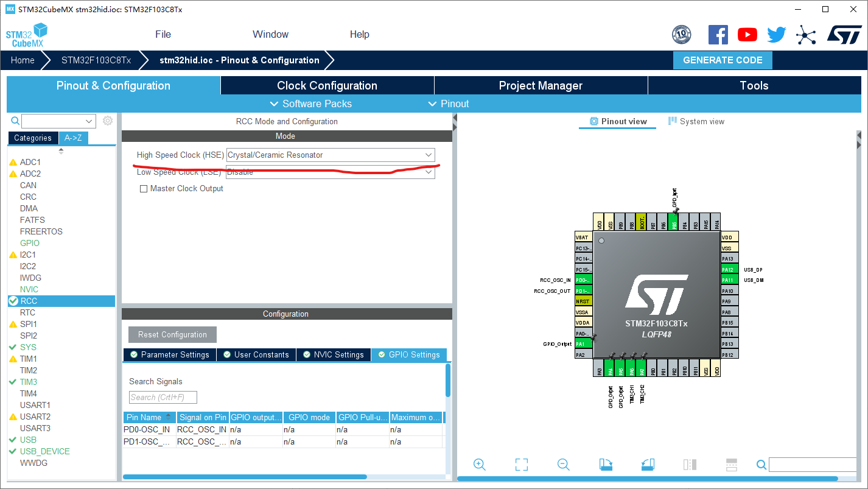868x489 pixels.
Task: Switch to the Categories tab
Action: point(33,138)
